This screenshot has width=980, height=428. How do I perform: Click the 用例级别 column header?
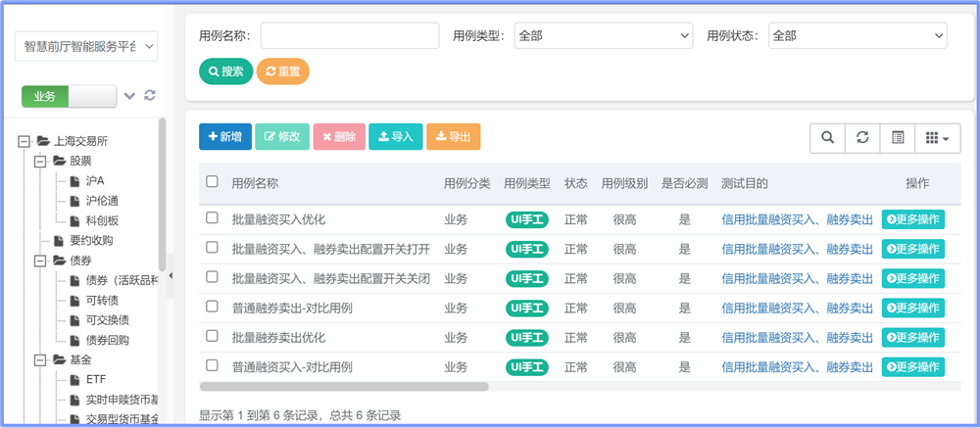(624, 184)
